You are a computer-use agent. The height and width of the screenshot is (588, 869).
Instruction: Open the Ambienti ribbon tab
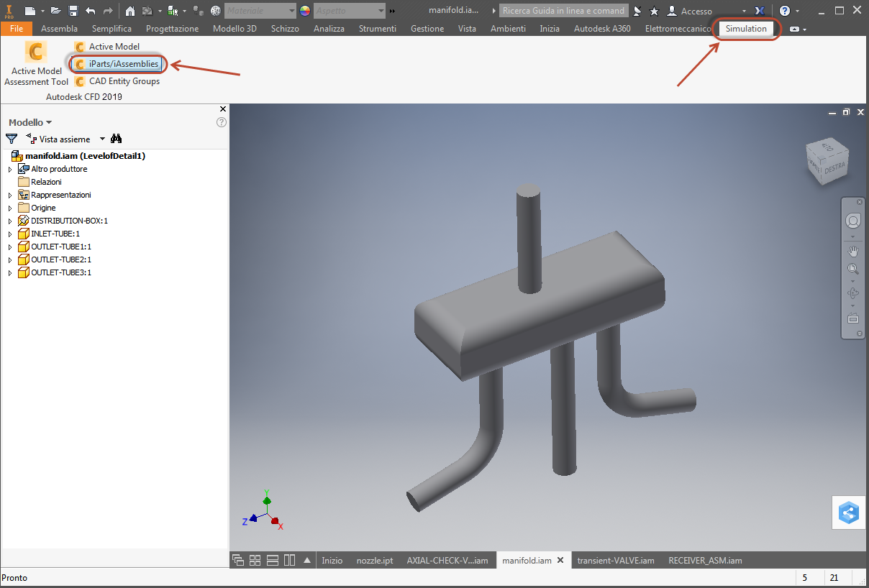click(508, 29)
